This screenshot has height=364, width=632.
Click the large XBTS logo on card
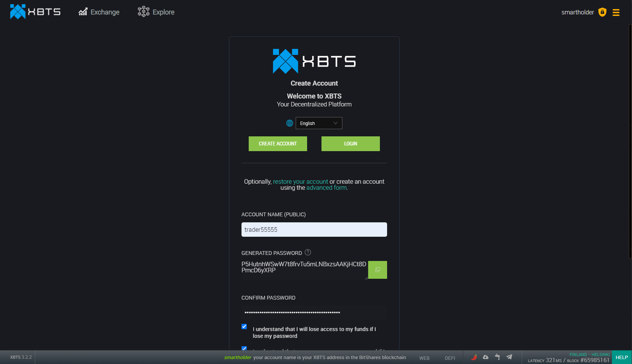[x=314, y=61]
